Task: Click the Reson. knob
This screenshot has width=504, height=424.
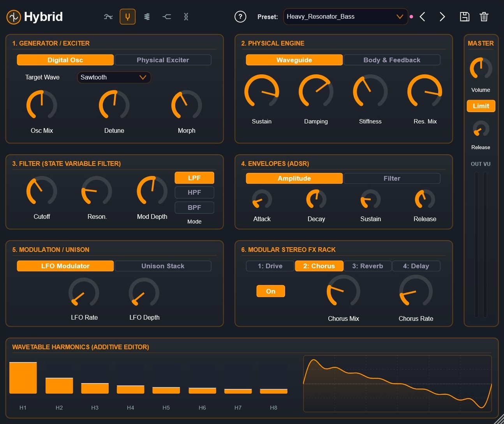Action: tap(97, 191)
